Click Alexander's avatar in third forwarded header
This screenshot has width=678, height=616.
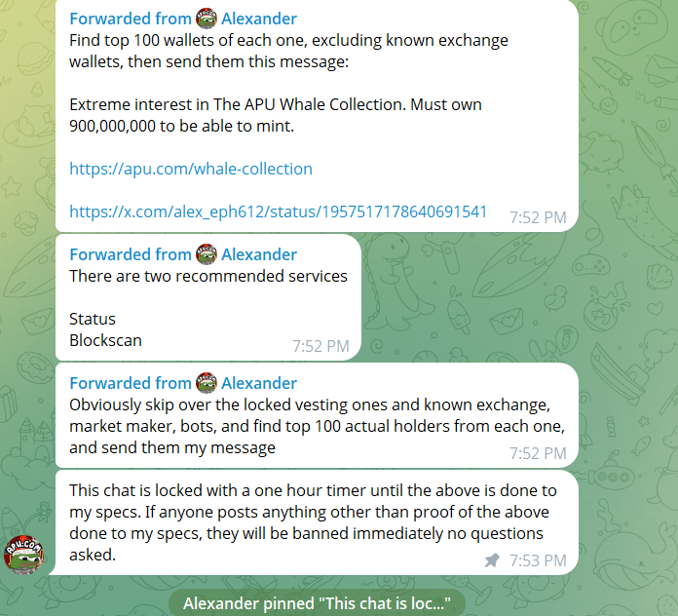(x=207, y=383)
